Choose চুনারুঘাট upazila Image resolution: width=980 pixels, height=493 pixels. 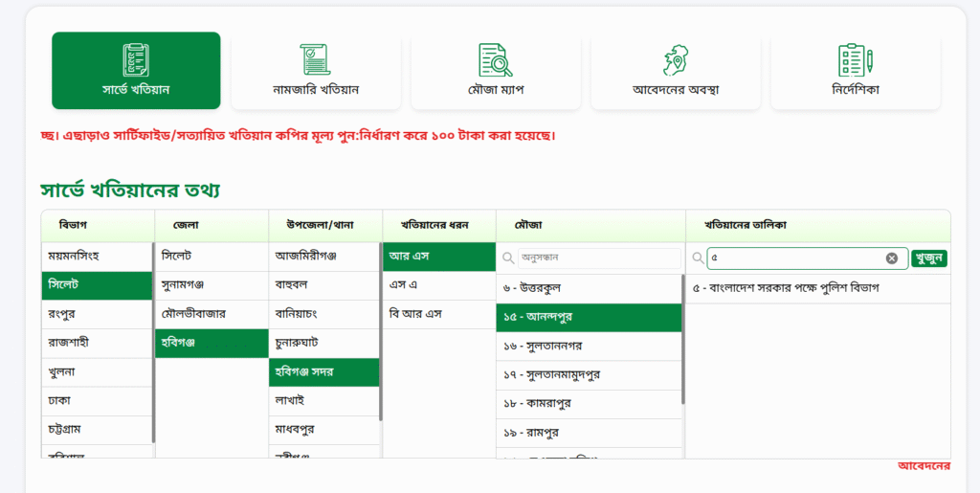323,343
